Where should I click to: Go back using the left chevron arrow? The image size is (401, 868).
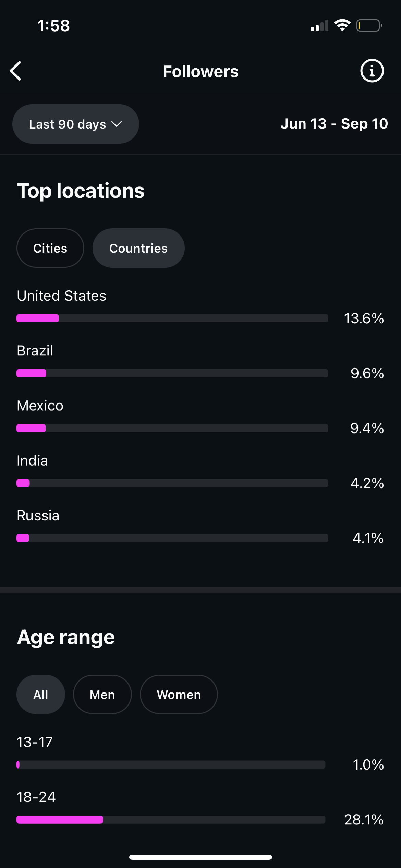click(16, 71)
